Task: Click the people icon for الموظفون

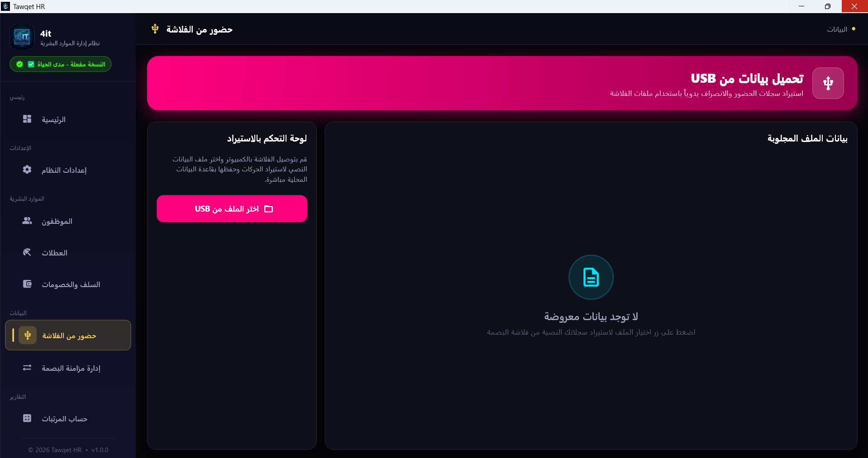Action: click(27, 221)
